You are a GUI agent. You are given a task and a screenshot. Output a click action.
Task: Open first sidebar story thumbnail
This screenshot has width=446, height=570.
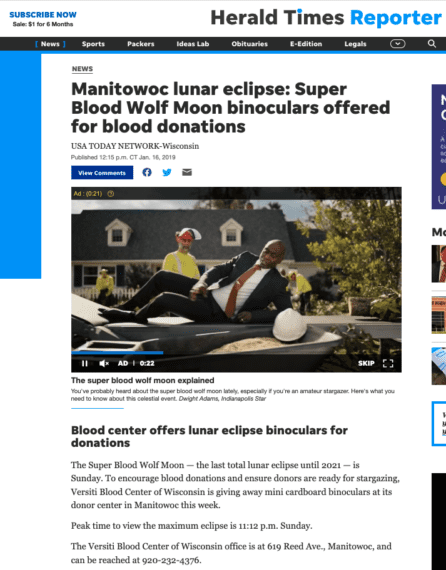click(439, 264)
